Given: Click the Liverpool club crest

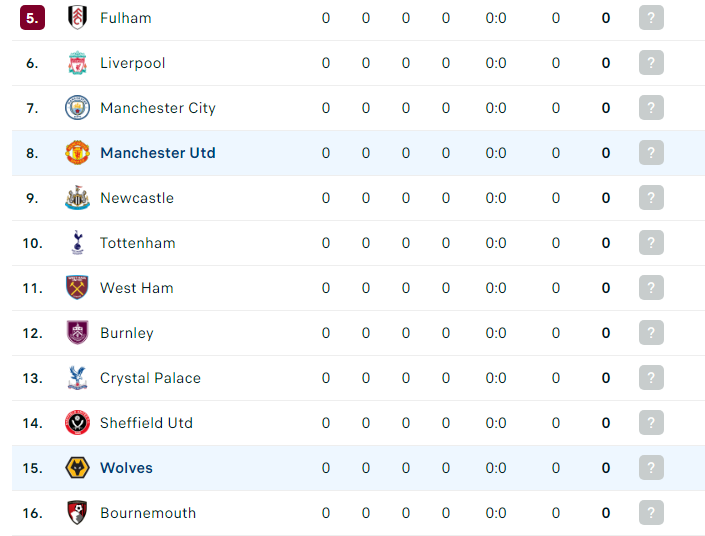Looking at the screenshot, I should [x=77, y=63].
